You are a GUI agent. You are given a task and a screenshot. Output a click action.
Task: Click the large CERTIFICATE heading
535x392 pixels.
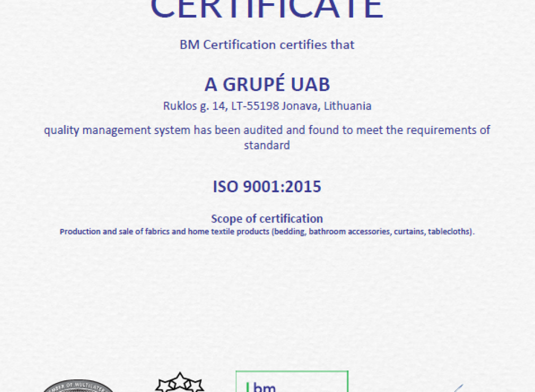[x=267, y=9]
